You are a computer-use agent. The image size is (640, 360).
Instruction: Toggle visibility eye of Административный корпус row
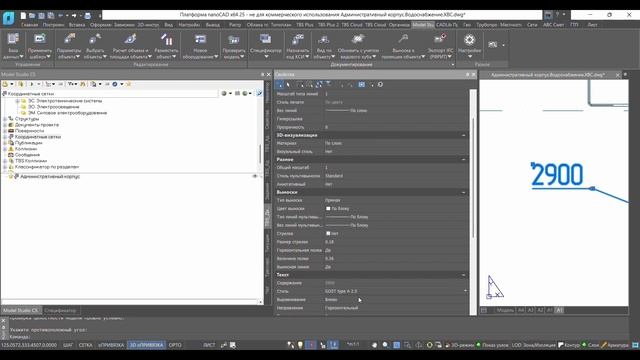[255, 176]
